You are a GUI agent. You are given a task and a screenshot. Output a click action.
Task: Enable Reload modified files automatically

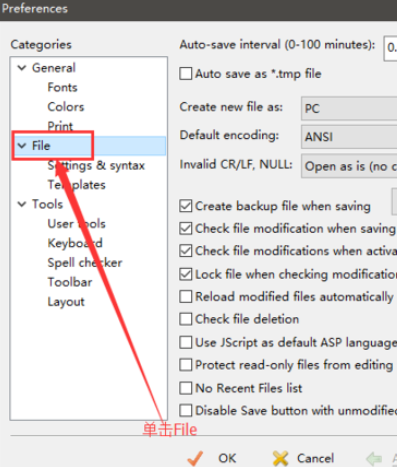click(186, 297)
